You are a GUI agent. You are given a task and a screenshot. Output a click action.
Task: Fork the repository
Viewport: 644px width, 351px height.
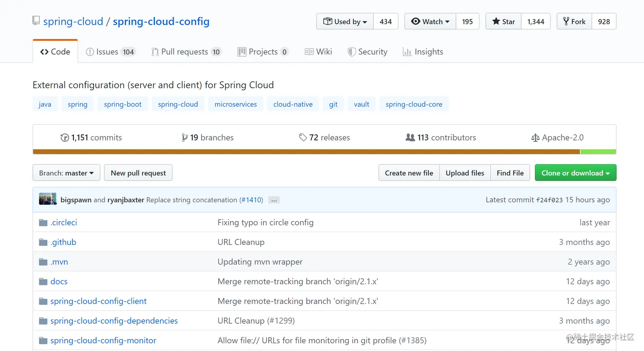(574, 21)
